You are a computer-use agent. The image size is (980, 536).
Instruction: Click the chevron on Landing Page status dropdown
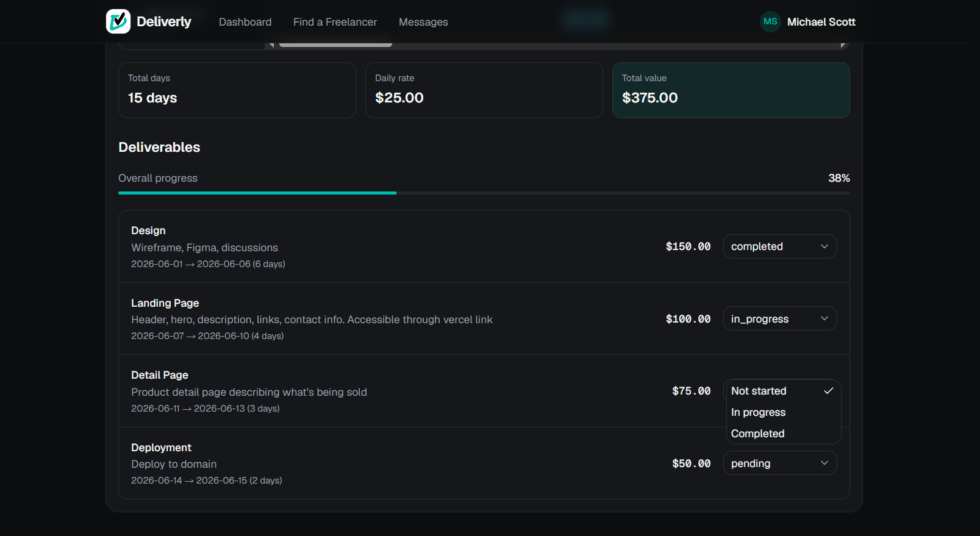[824, 318]
